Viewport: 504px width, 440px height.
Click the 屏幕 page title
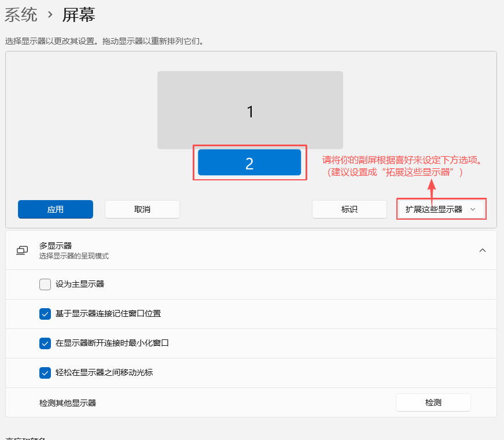[79, 15]
